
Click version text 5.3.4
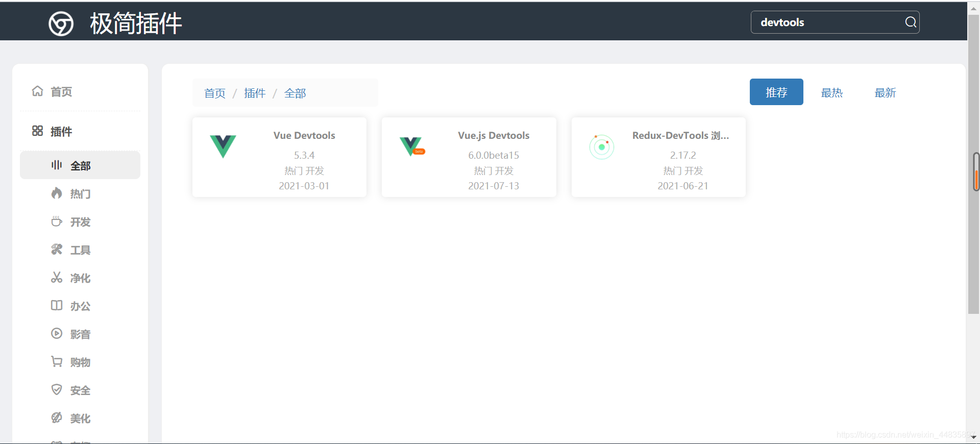(304, 155)
